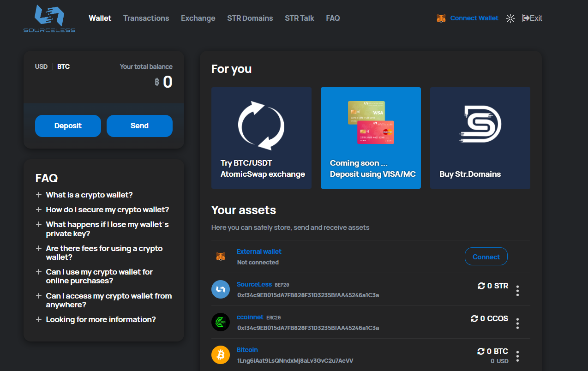The width and height of the screenshot is (588, 371).
Task: Refresh the STR balance
Action: 481,286
